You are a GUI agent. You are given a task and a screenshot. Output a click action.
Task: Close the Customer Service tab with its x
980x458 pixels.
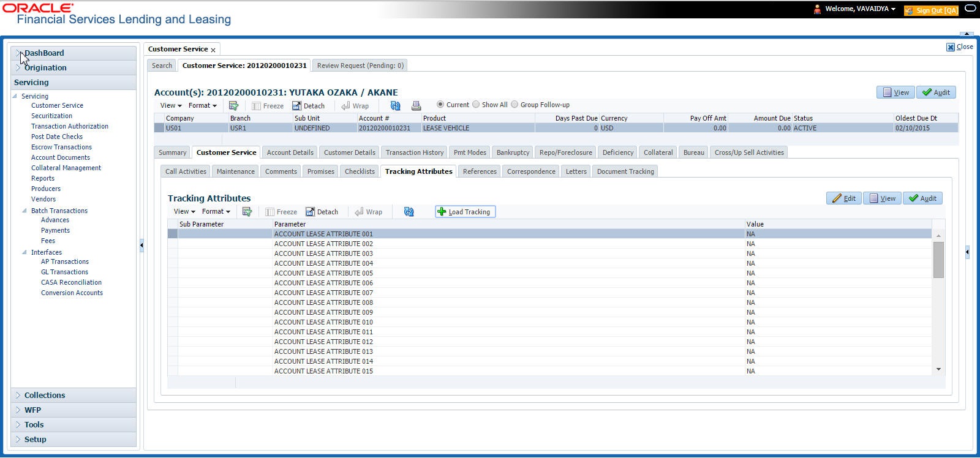point(213,50)
